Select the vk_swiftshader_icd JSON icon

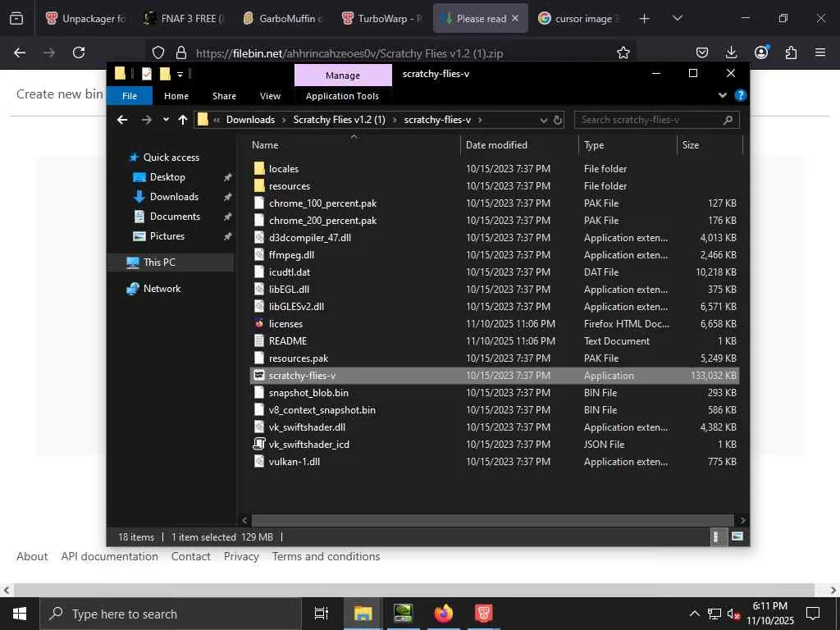pos(259,445)
